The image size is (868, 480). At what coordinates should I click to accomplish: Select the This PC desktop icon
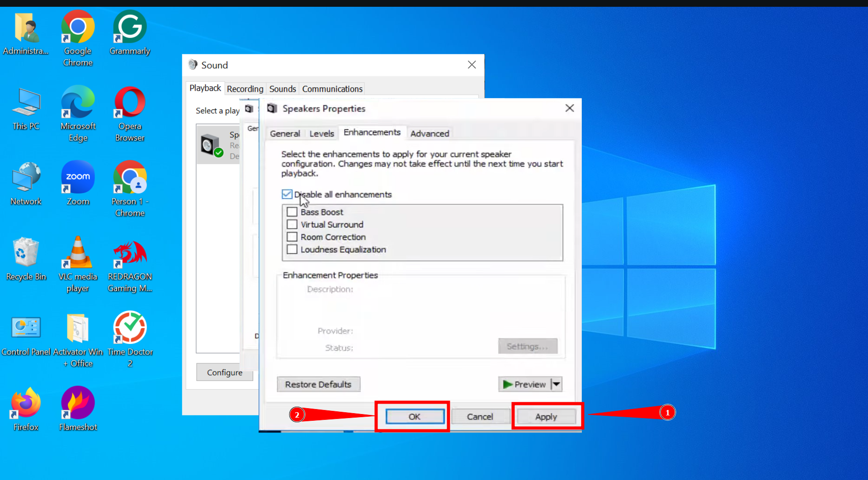26,109
